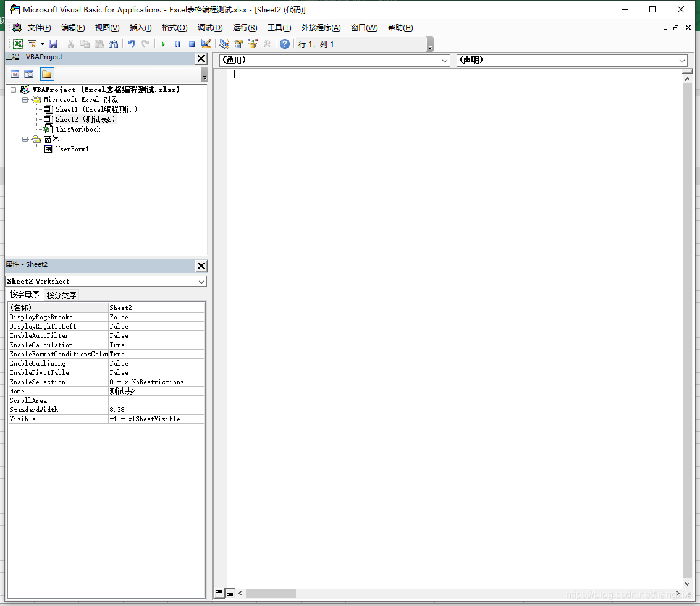
Task: Click the View Code icon in project panel
Action: [15, 74]
